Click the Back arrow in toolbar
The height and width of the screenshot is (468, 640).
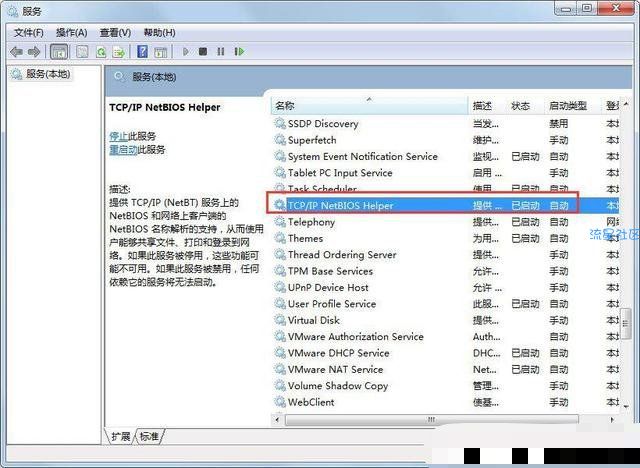[x=16, y=52]
